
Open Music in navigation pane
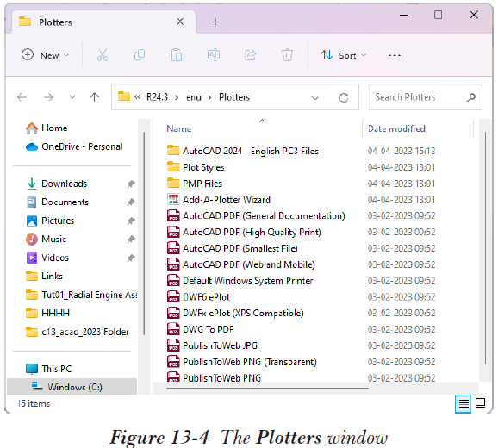click(x=46, y=239)
